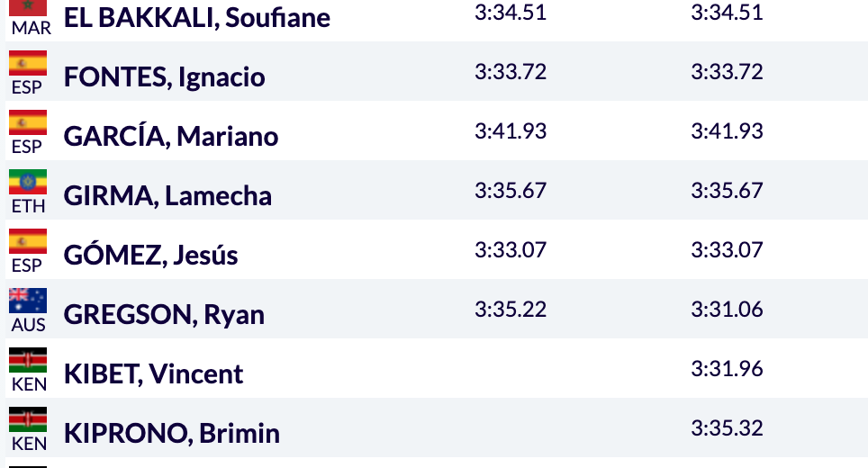Click the Morocco flag next to EL BAKKALI
868x468 pixels.
pos(28,8)
